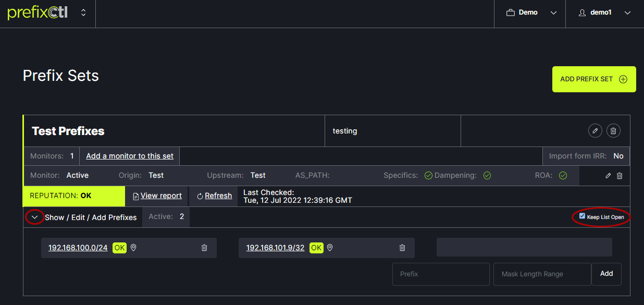Uncheck the Keep List Open checkbox
Image resolution: width=644 pixels, height=305 pixels.
582,216
